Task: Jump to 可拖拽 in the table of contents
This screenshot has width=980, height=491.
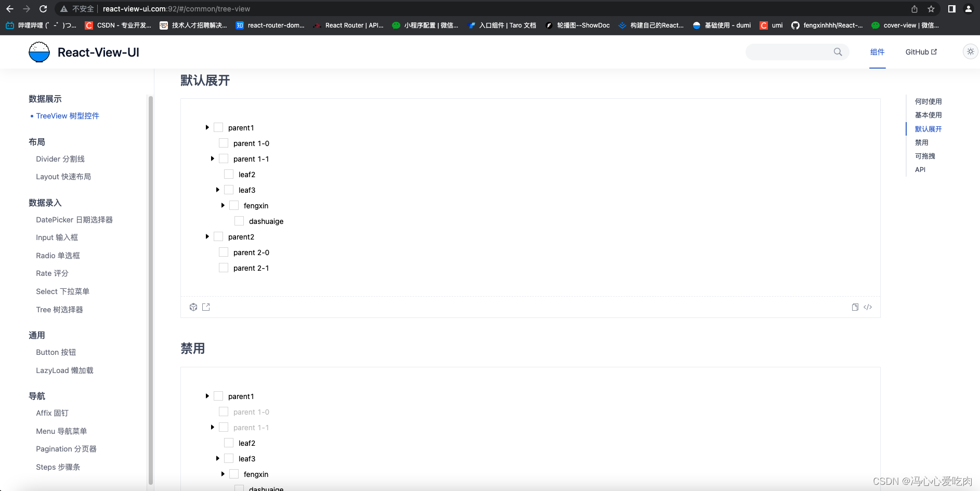Action: point(925,156)
